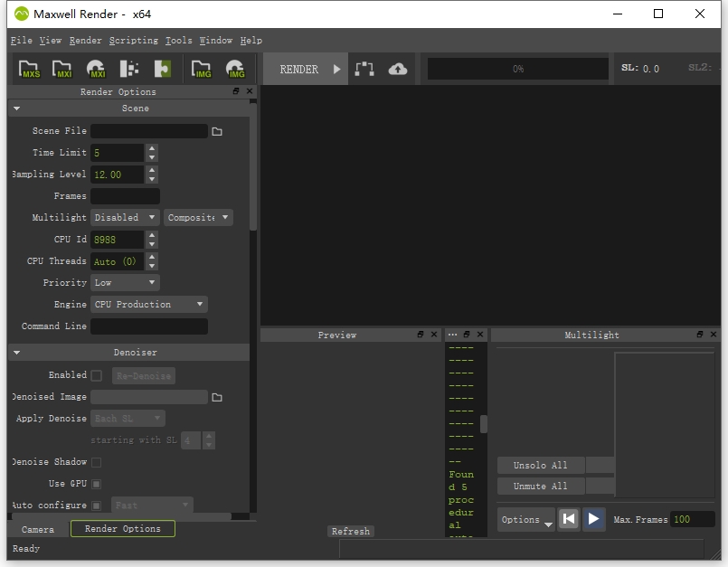Toggle the Use GPU checkbox

97,484
